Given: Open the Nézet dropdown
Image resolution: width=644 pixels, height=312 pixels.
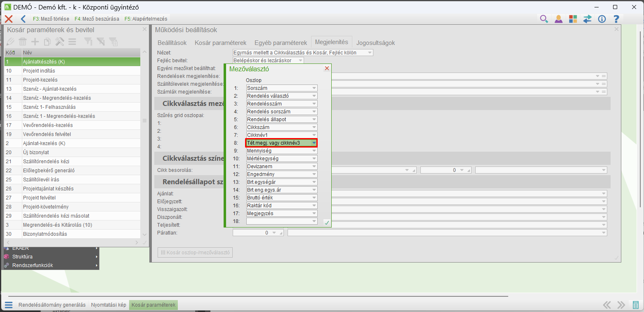Looking at the screenshot, I should point(370,53).
